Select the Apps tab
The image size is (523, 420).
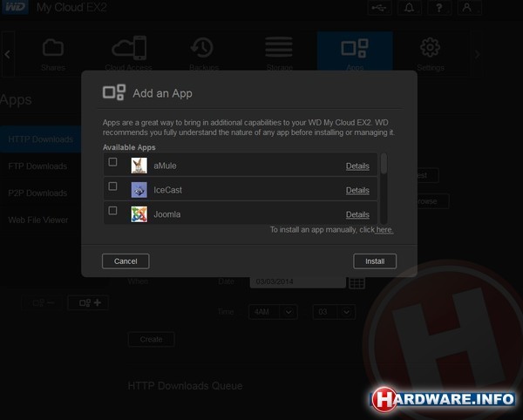coord(355,53)
